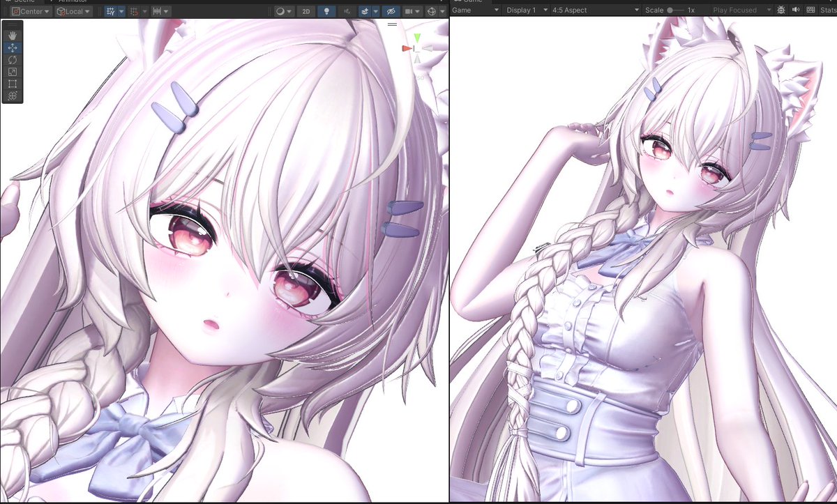Click the increment snapping icon in Scene toolbar
837x504 pixels.
pos(134,11)
